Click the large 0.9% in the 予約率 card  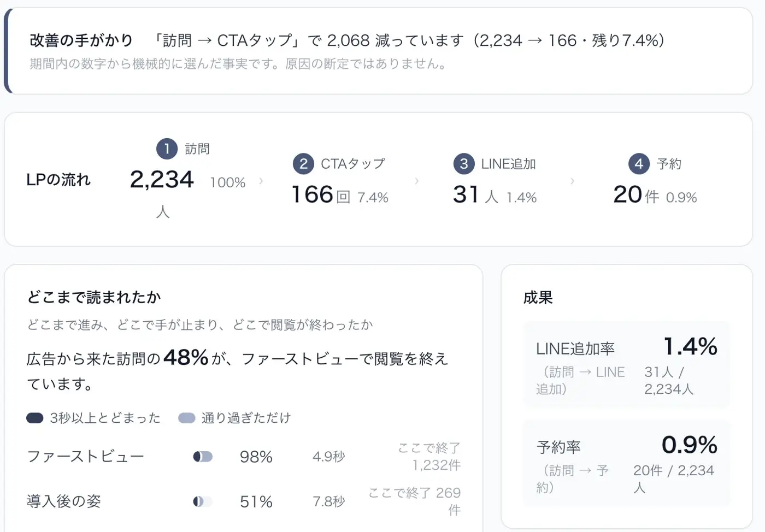pos(690,445)
